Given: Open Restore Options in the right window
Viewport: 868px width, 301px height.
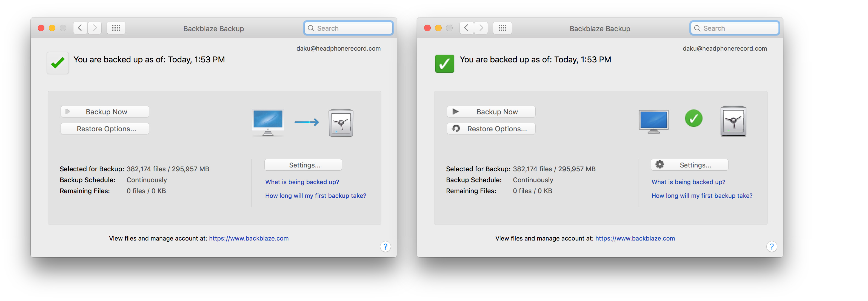Looking at the screenshot, I should (x=491, y=129).
